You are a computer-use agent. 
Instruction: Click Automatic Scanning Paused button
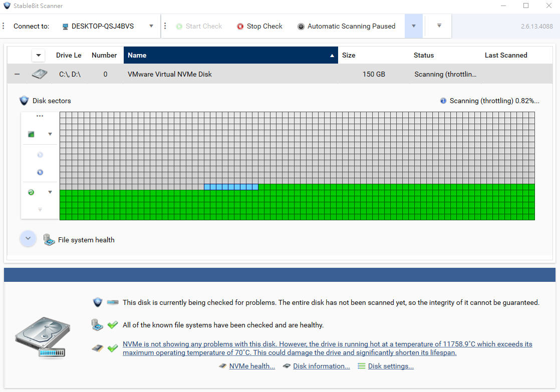point(347,26)
